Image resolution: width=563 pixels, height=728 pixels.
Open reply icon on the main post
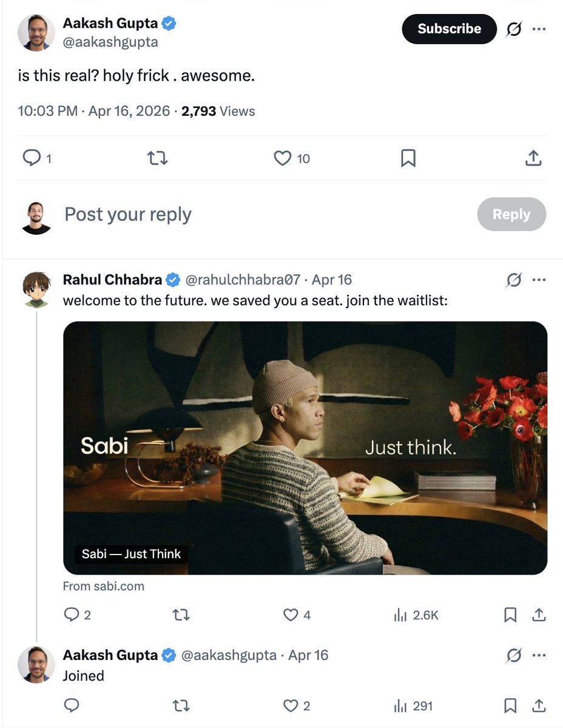[31, 158]
